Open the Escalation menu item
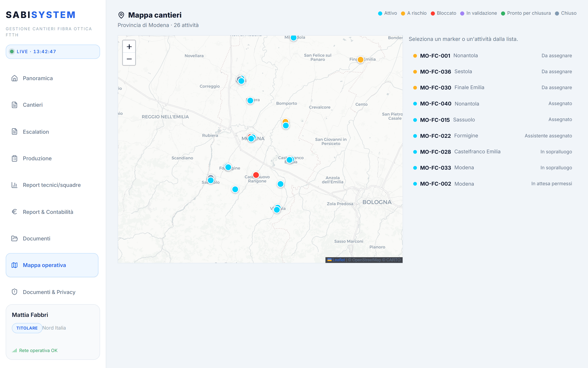 (52, 132)
